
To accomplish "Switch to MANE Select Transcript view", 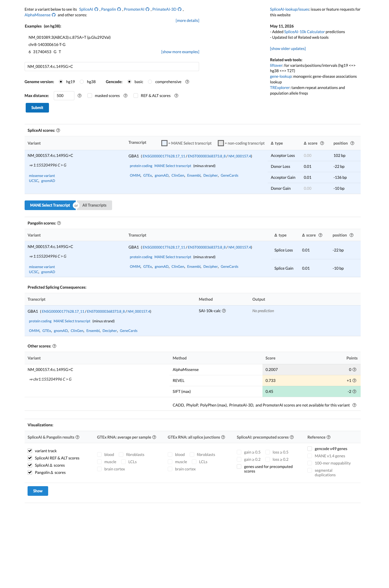I will 50,205.
